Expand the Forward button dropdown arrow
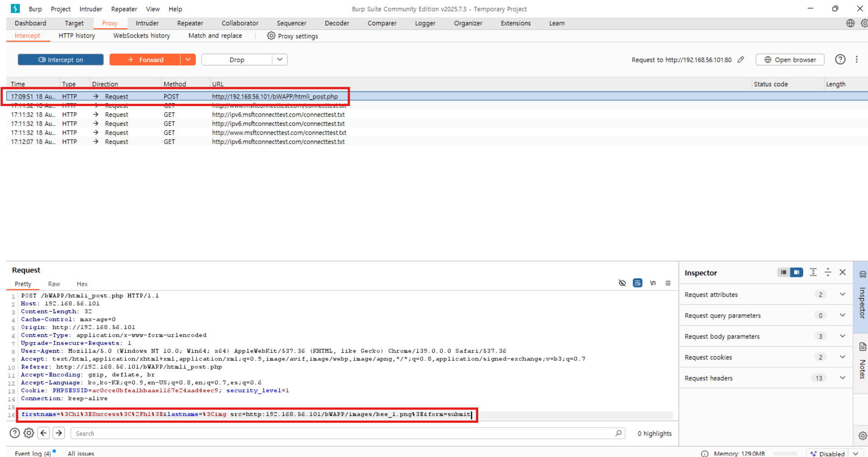Screen dimensions: 868x457 (x=188, y=60)
